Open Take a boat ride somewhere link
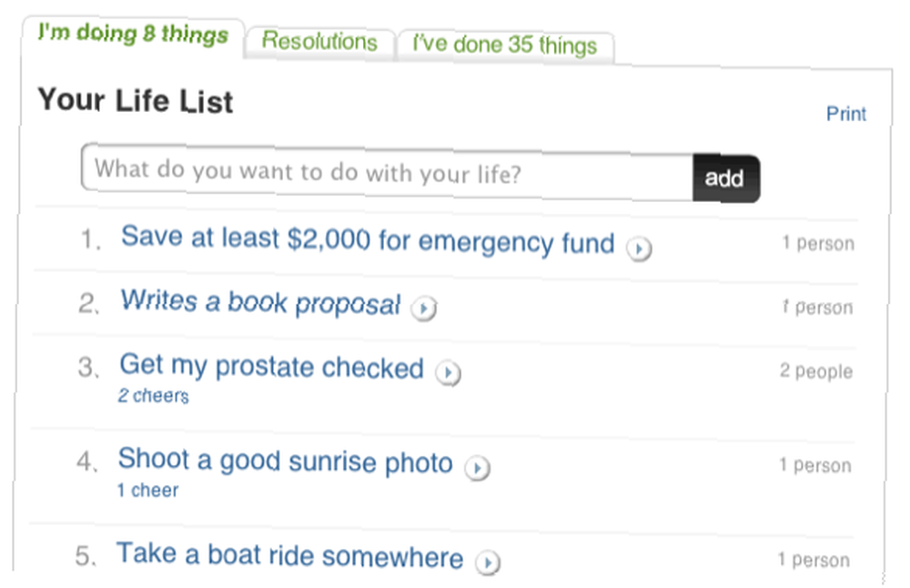Image resolution: width=910 pixels, height=588 pixels. (x=289, y=555)
